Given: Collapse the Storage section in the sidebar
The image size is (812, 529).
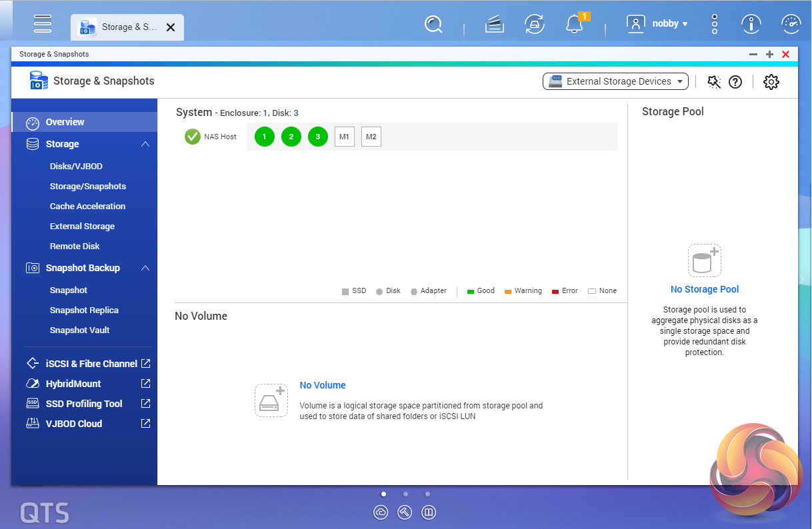Looking at the screenshot, I should (145, 144).
